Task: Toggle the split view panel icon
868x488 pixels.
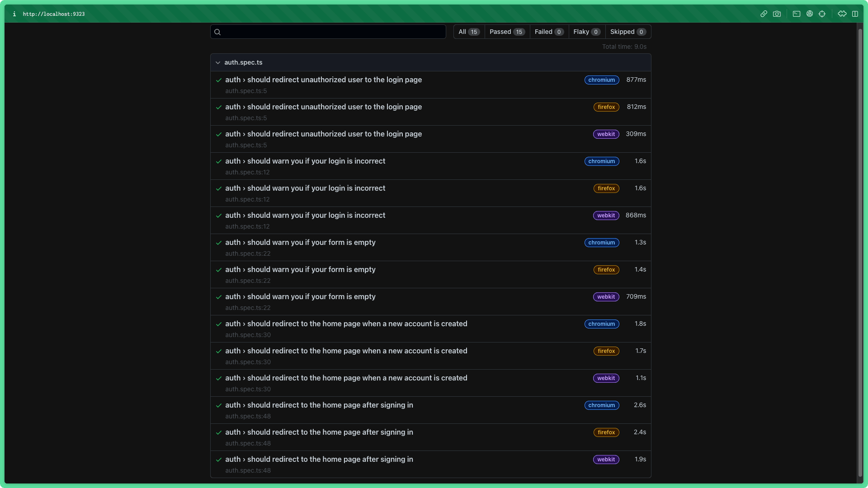Action: [855, 14]
